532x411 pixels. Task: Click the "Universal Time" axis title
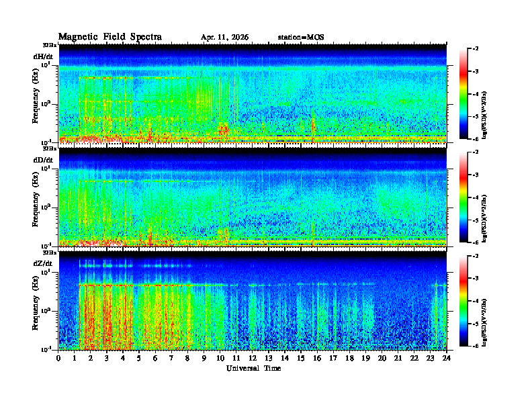pos(253,368)
